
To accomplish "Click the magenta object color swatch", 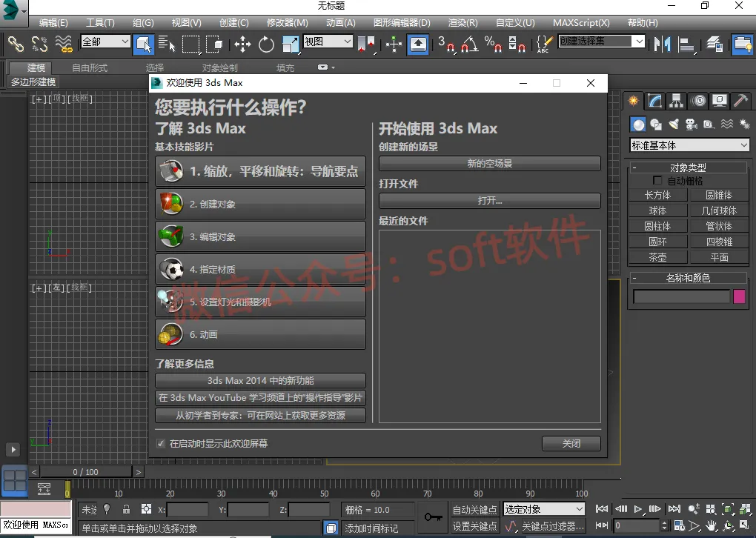I will [x=739, y=296].
